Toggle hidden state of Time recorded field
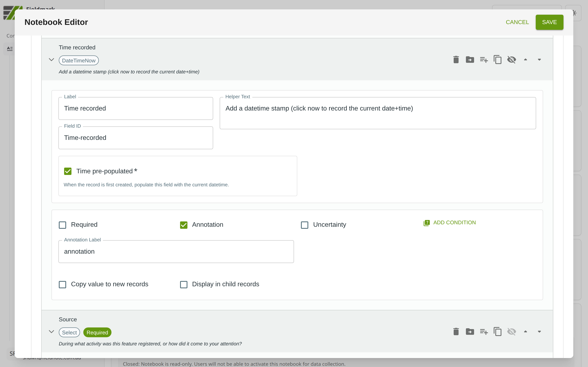The height and width of the screenshot is (367, 588). (511, 60)
